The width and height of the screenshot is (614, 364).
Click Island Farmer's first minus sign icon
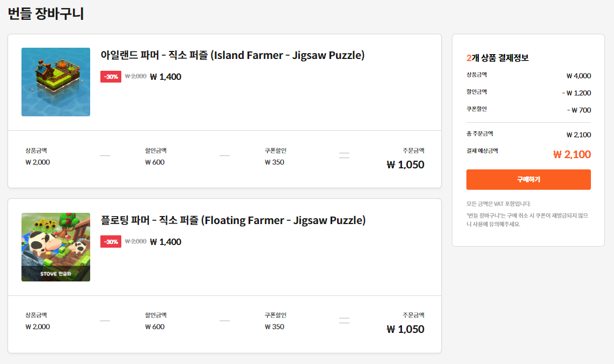pos(105,156)
